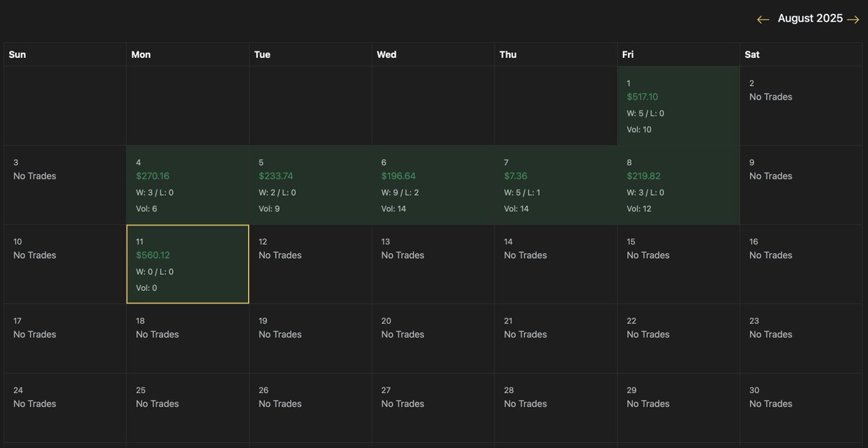
Task: Open August 18 No Trades cell
Action: click(188, 339)
